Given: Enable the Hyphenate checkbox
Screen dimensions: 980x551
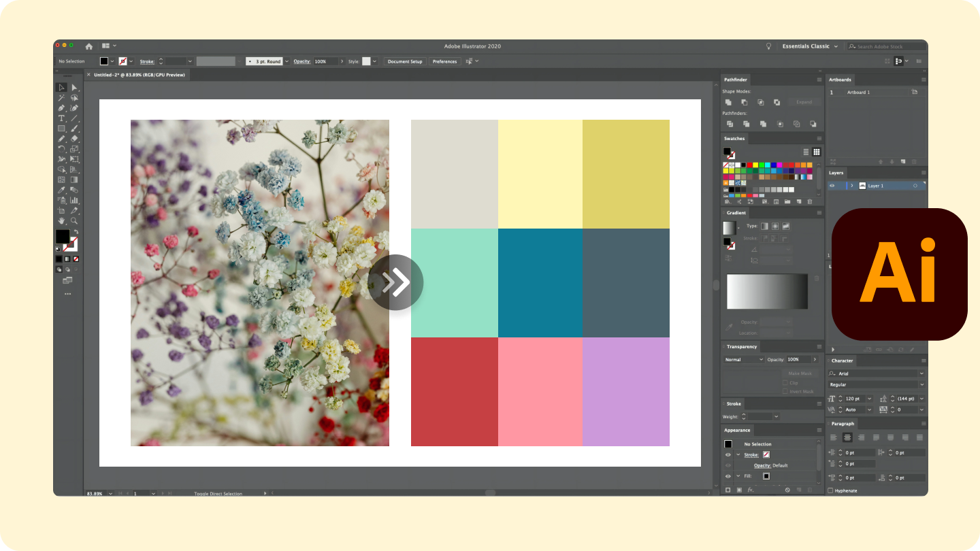Looking at the screenshot, I should point(830,490).
